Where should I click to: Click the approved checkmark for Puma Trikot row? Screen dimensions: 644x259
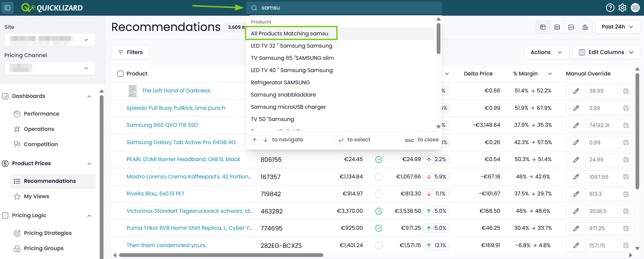tap(379, 228)
